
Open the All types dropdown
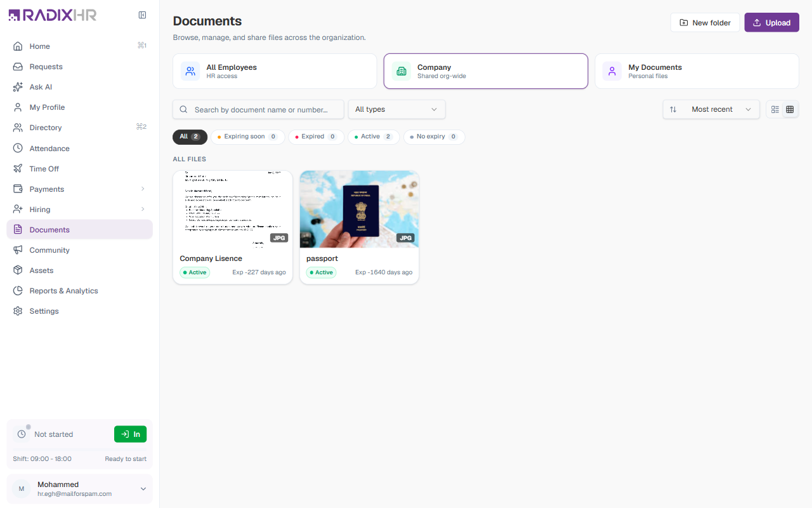[x=396, y=109]
